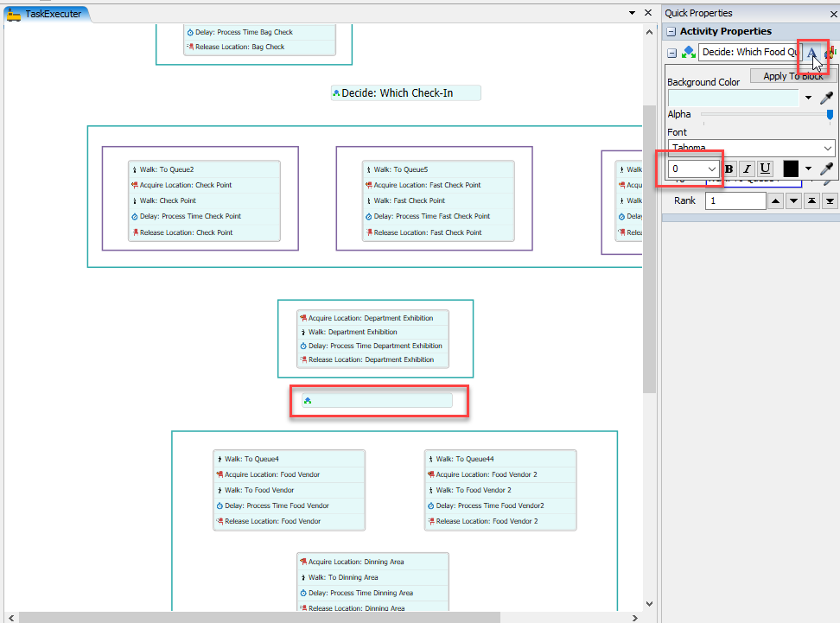Viewport: 840px width, 623px height.
Task: Toggle italic font style
Action: pyautogui.click(x=747, y=168)
